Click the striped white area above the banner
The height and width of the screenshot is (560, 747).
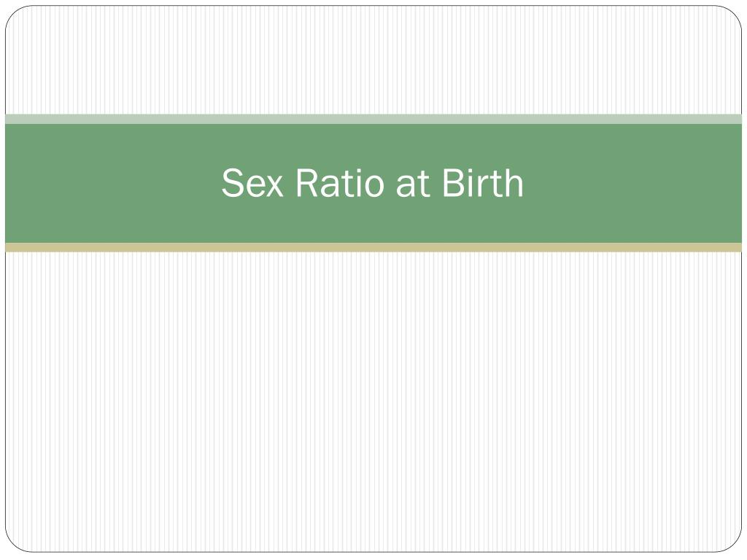coord(373,60)
